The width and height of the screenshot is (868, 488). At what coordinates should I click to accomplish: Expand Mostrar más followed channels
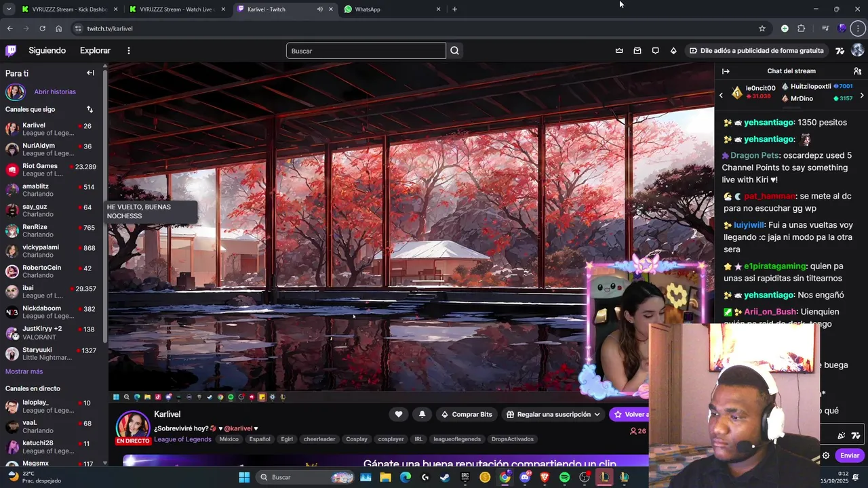pos(24,371)
